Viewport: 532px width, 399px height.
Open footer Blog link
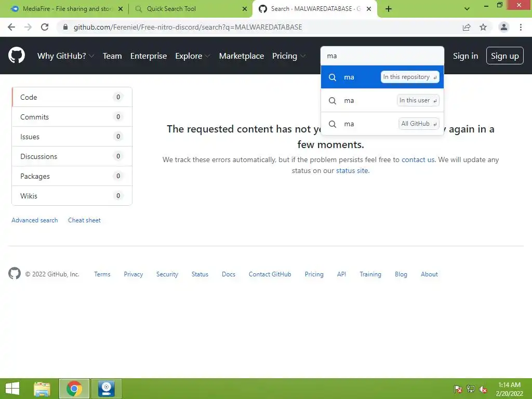click(x=401, y=274)
